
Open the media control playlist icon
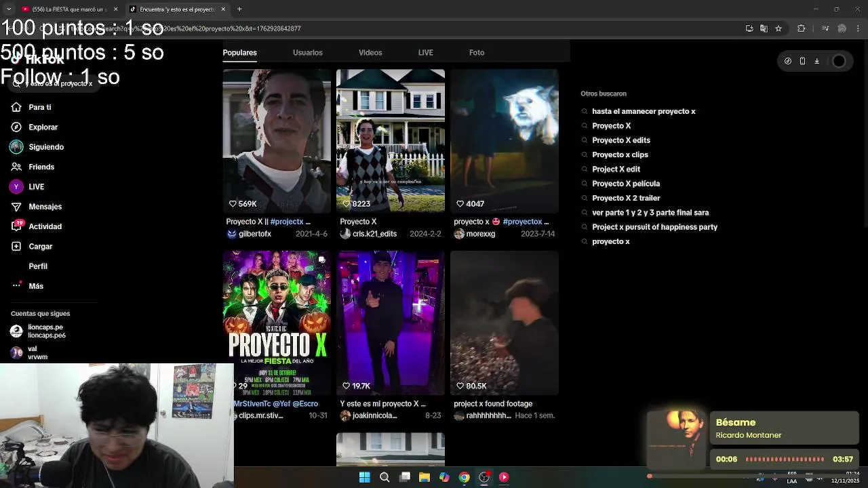[x=825, y=28]
